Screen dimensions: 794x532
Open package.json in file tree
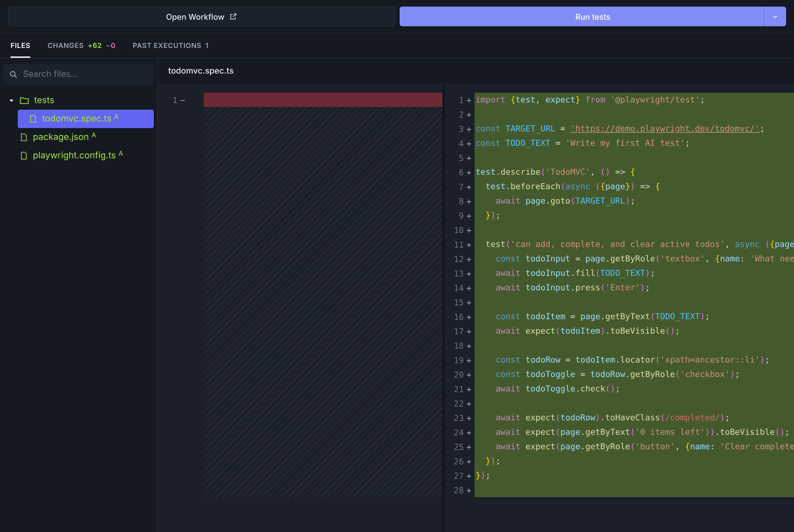point(61,137)
